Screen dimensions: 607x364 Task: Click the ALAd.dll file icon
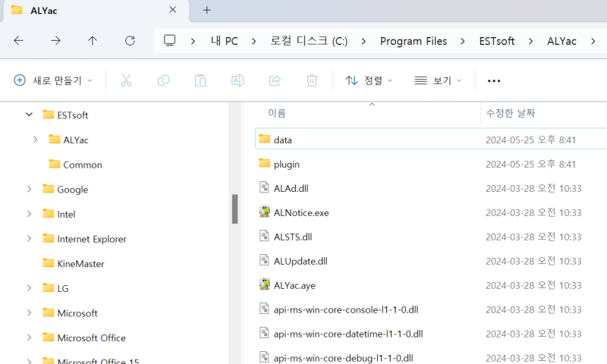click(x=264, y=187)
